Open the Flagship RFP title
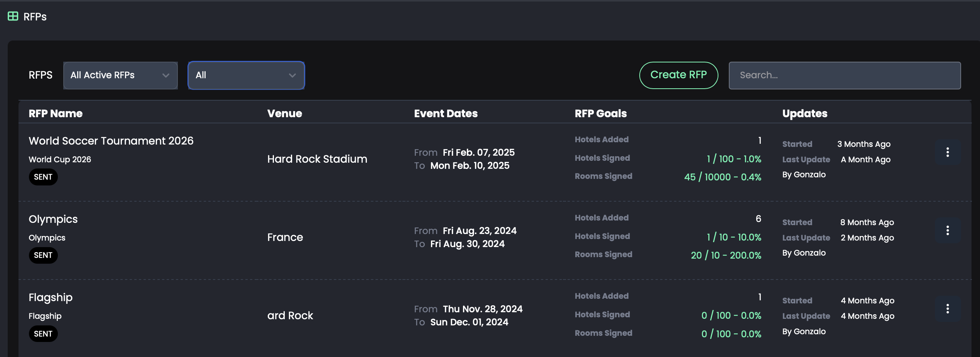Viewport: 980px width, 357px height. pyautogui.click(x=51, y=298)
